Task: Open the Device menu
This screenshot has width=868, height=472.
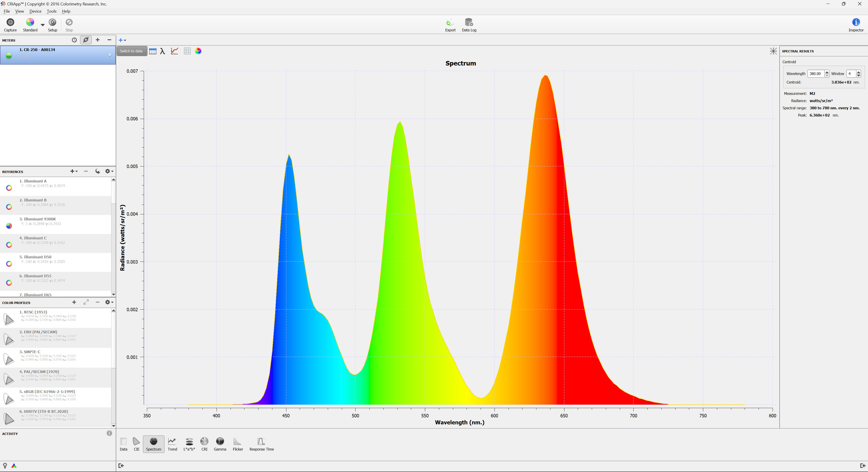Action: pos(35,11)
